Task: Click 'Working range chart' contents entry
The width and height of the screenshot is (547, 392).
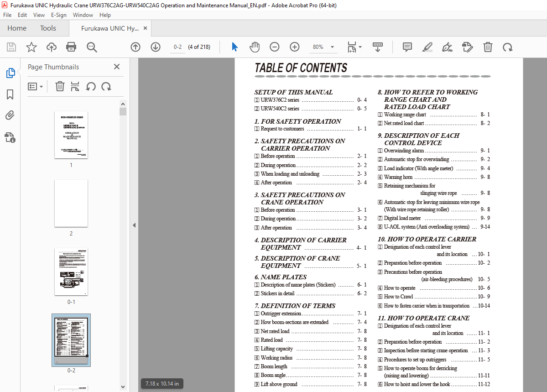Action: click(434, 115)
